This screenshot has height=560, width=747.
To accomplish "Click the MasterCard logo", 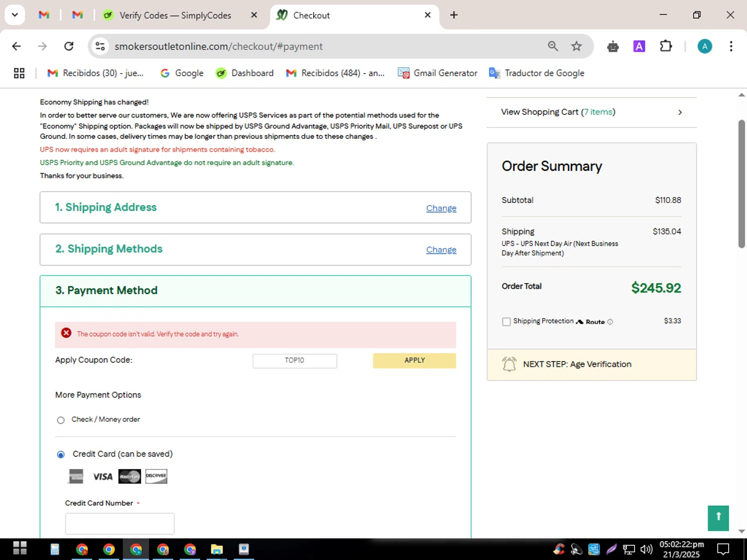I will click(129, 476).
